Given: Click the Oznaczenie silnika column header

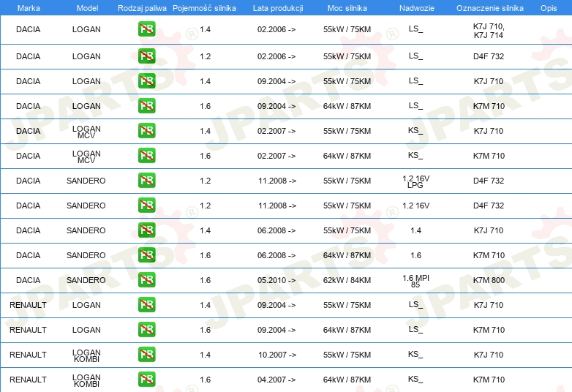Looking at the screenshot, I should 490,8.
